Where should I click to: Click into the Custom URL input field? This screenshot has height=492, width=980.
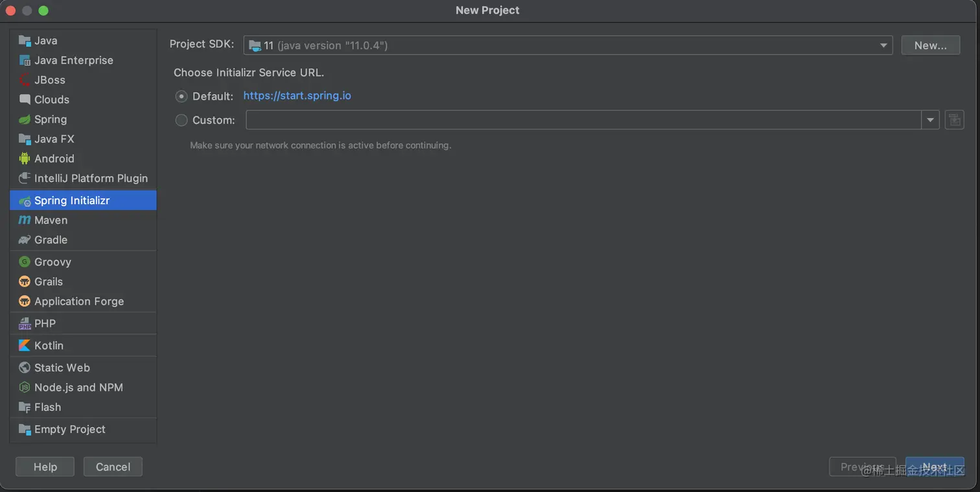(x=583, y=120)
